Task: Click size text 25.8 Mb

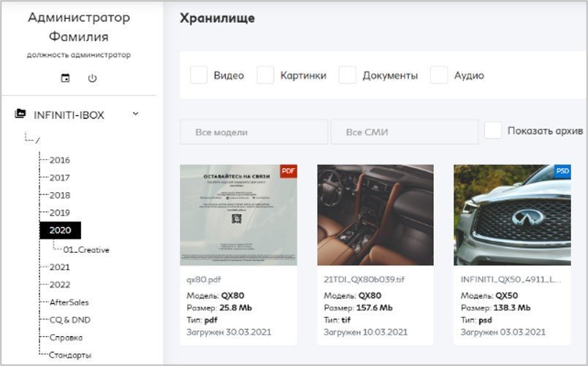Action: click(x=235, y=308)
